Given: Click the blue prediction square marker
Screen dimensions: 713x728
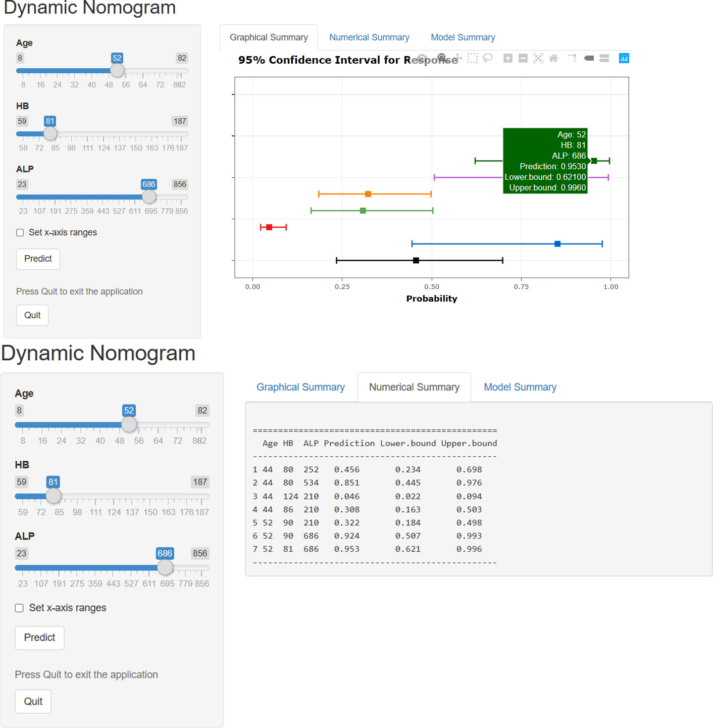Looking at the screenshot, I should 557,244.
